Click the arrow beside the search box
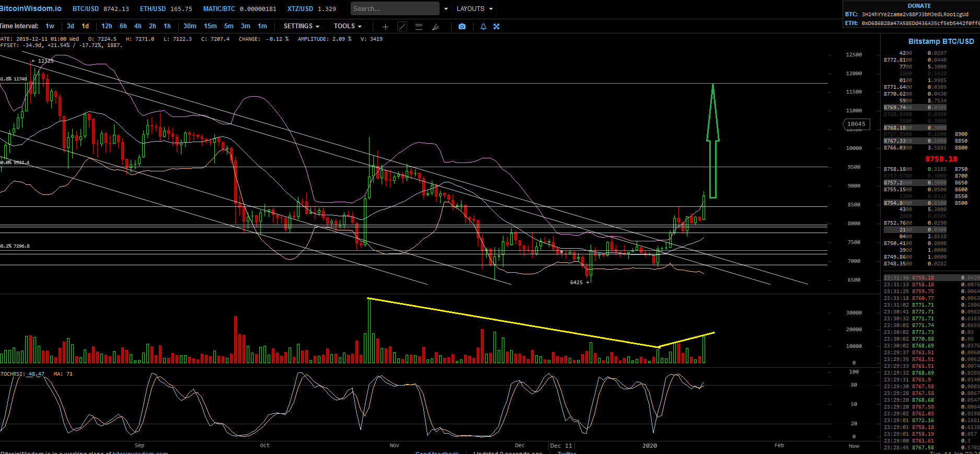Viewport: 980px width, 454px height. pos(446,9)
